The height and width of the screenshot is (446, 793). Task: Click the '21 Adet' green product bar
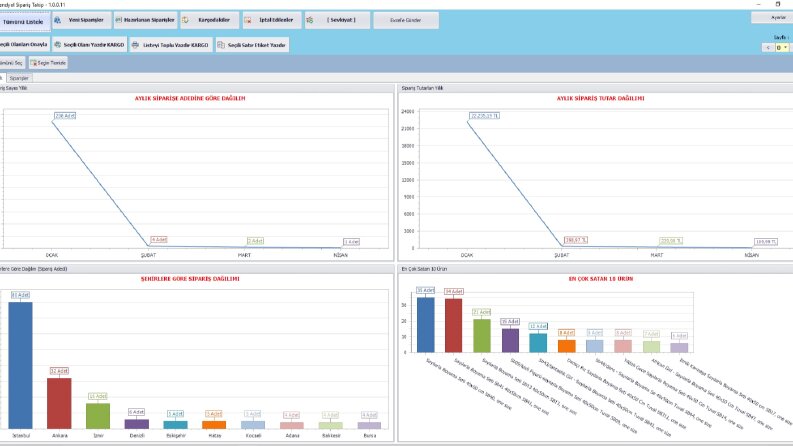482,335
